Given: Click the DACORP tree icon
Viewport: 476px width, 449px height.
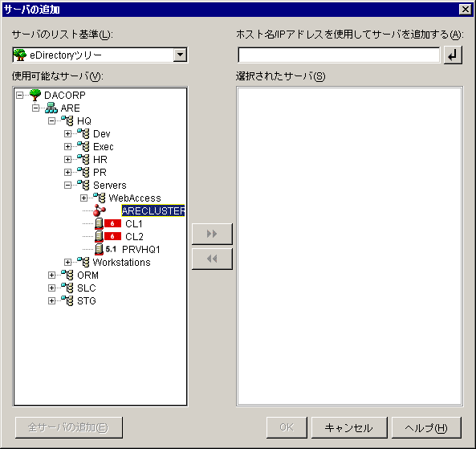Looking at the screenshot, I should click(x=35, y=95).
